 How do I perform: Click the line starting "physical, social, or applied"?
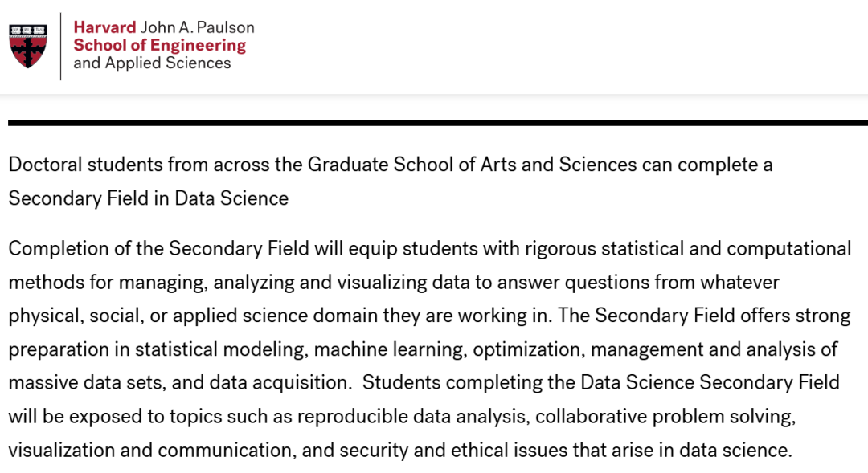(430, 316)
